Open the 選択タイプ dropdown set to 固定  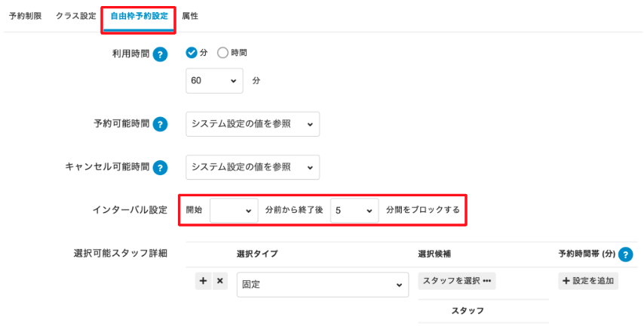[x=322, y=284]
